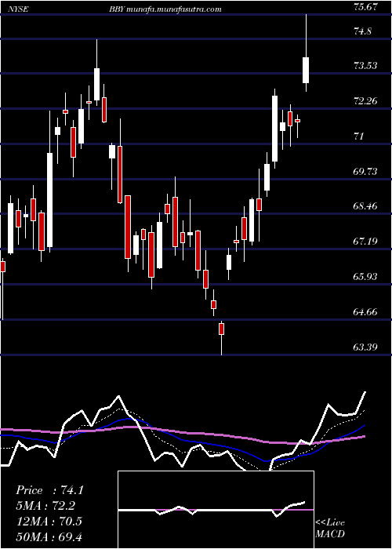This screenshot has width=392, height=549.
Task: Click the Price : 74.1 readout
Action: tap(49, 490)
